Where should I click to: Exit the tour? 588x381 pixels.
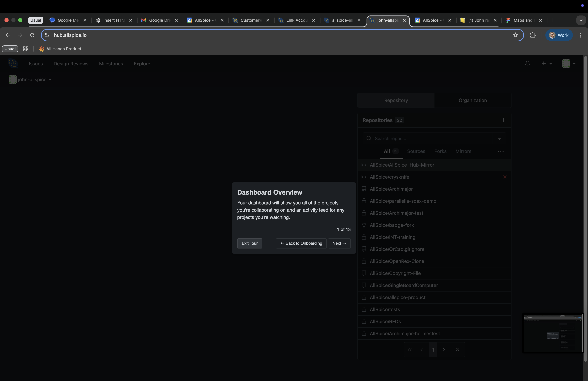[249, 243]
